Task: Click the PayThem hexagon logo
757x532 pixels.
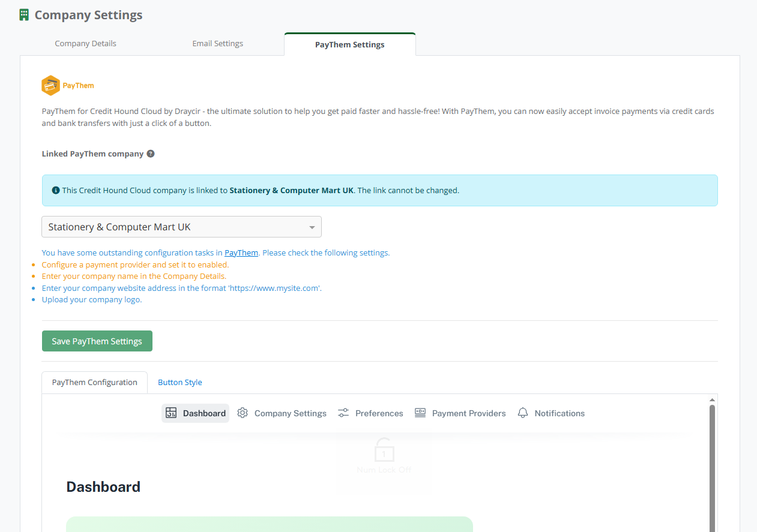Action: 50,86
